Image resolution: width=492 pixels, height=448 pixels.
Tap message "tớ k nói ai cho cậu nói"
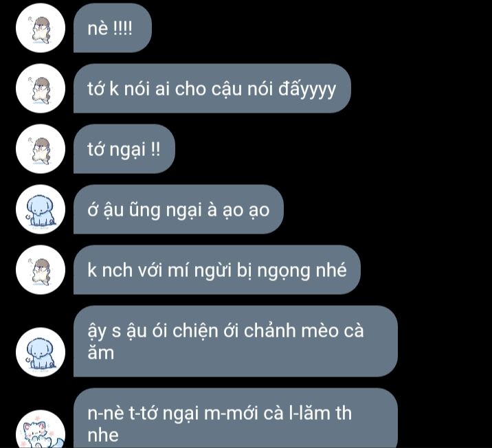tap(212, 89)
